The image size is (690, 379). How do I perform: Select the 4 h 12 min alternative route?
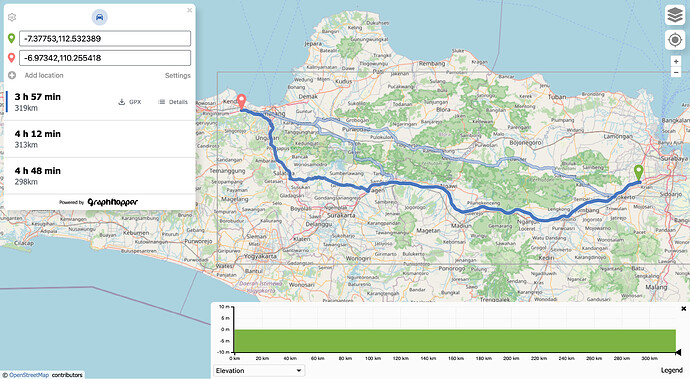coord(99,139)
